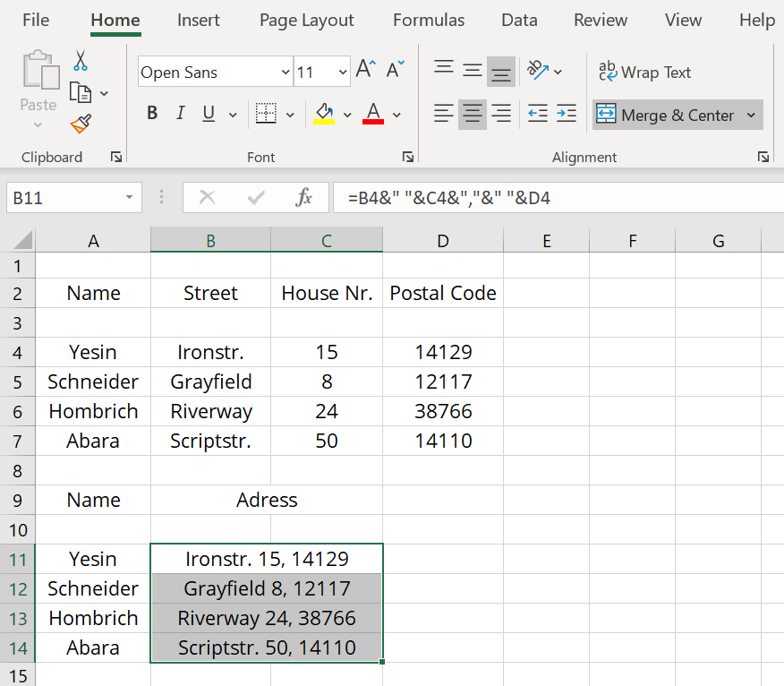The image size is (784, 686).
Task: Apply bold formatting with the Bold icon
Action: coord(151,114)
